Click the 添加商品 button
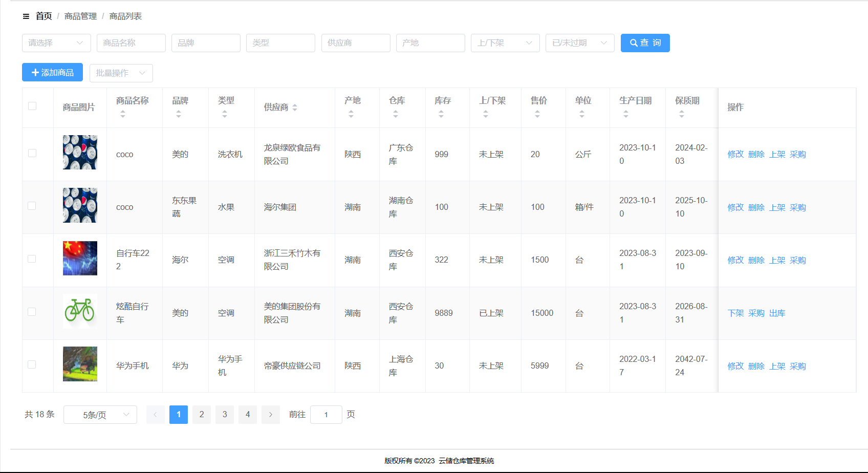Image resolution: width=868 pixels, height=473 pixels. [53, 73]
